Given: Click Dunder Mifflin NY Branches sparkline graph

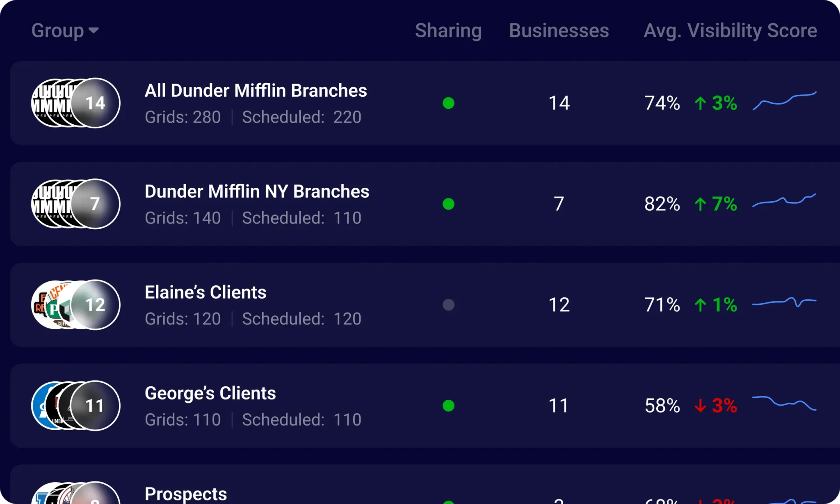Looking at the screenshot, I should click(x=784, y=200).
